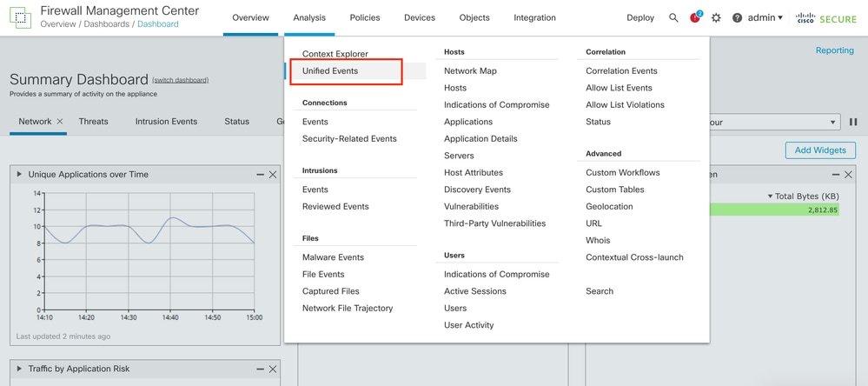Screen dimensions: 868x386
Task: Open Reviewed Events entry
Action: (335, 207)
